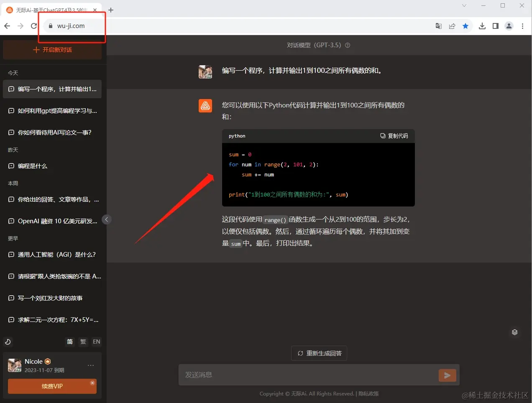Click the 对话模型 (GPT-3.5) header text
Image resolution: width=532 pixels, height=403 pixels.
314,45
